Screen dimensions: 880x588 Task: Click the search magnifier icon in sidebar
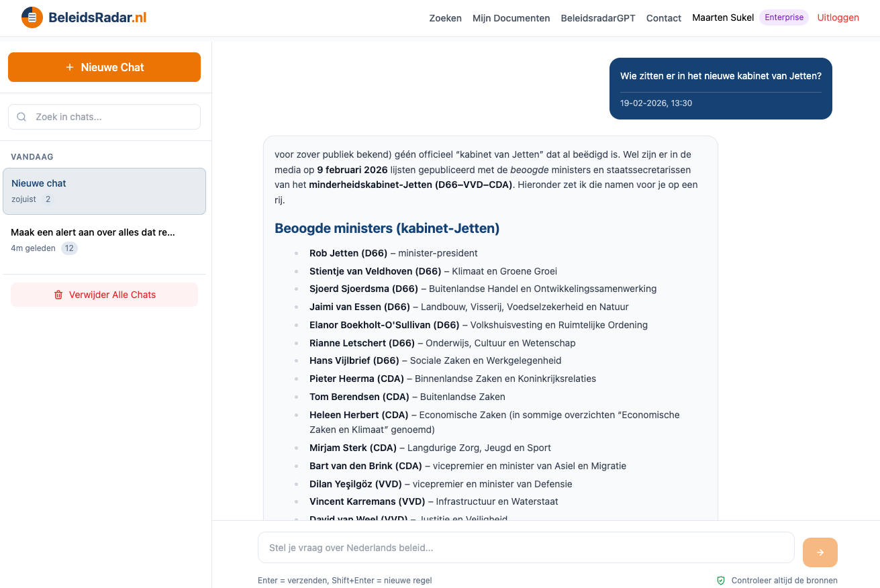[21, 117]
